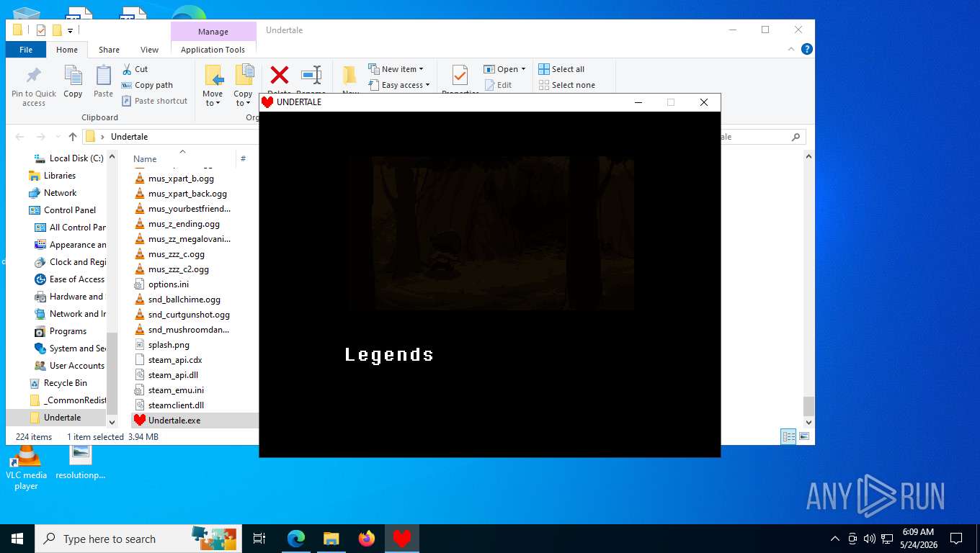Click the Up one level arrow

coord(72,137)
